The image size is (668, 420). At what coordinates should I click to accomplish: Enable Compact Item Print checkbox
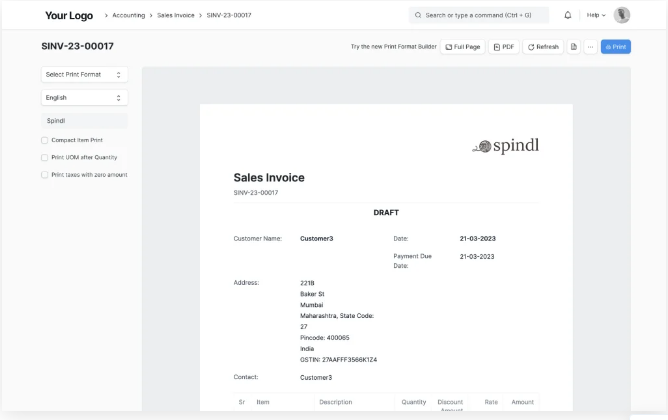point(44,140)
